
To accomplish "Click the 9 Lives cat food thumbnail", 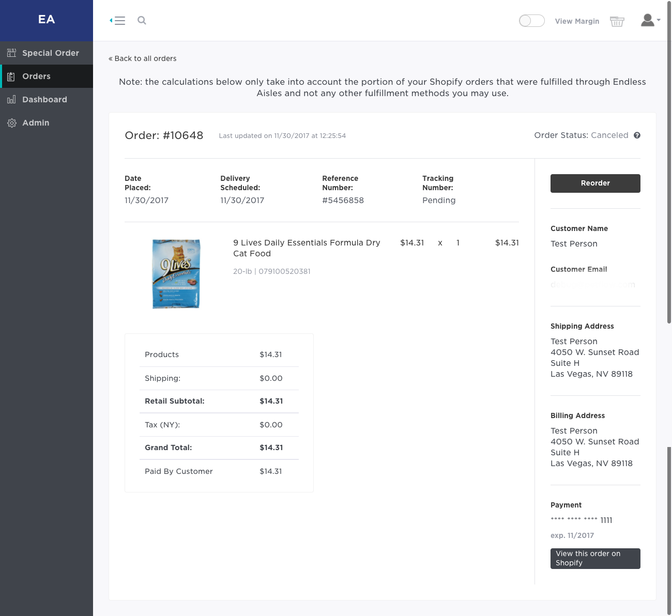I will click(176, 274).
